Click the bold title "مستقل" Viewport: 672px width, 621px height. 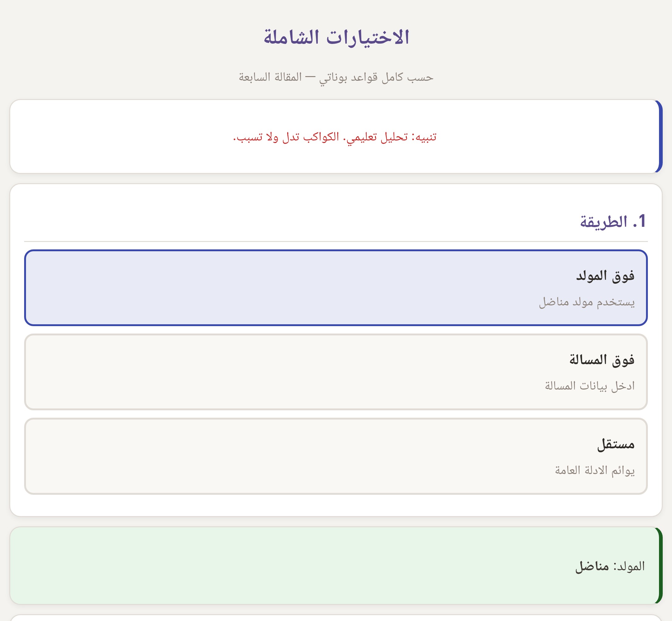[x=616, y=445]
